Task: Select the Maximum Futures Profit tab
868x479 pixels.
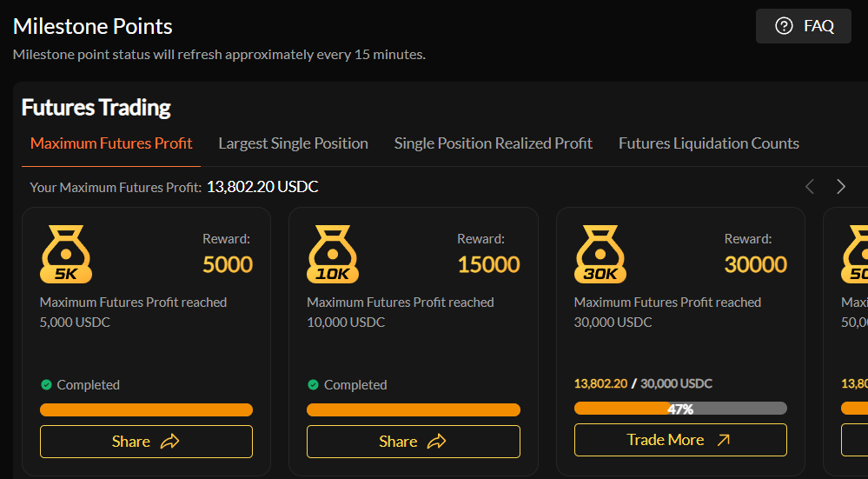Action: pos(111,143)
